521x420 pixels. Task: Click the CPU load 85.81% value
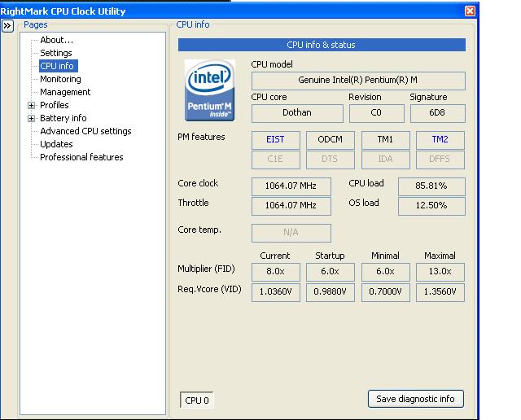pos(431,186)
